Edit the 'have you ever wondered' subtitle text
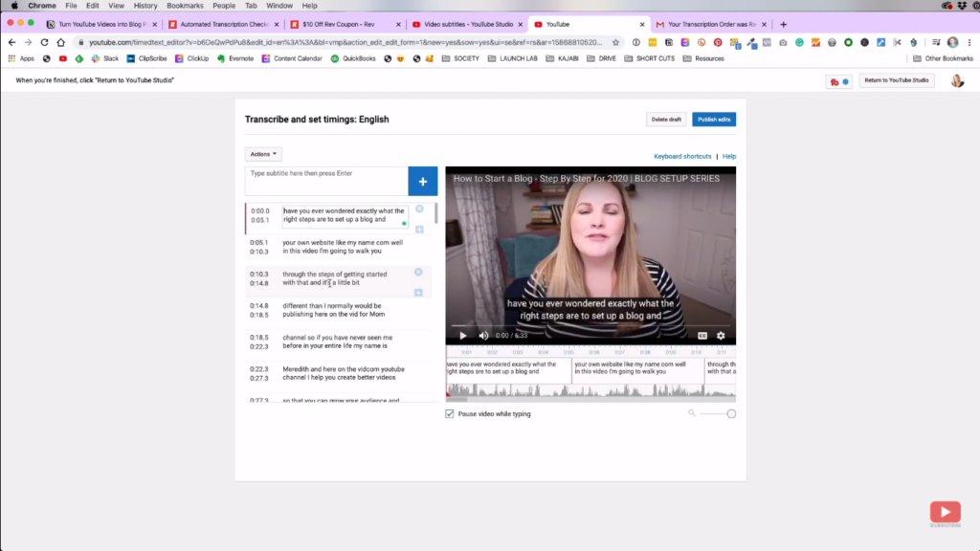This screenshot has height=551, width=980. pos(345,215)
